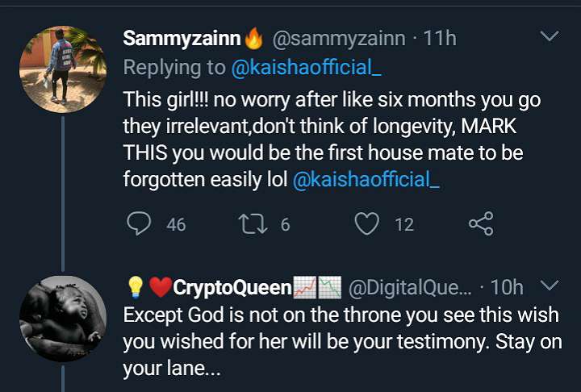The image size is (581, 392).
Task: View the 12 likes count
Action: (403, 225)
